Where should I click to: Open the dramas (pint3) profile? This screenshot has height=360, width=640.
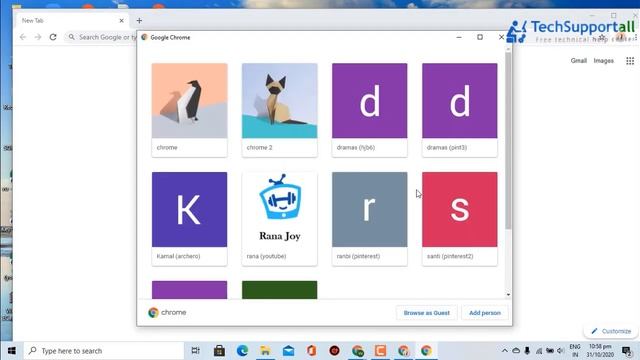pos(460,110)
